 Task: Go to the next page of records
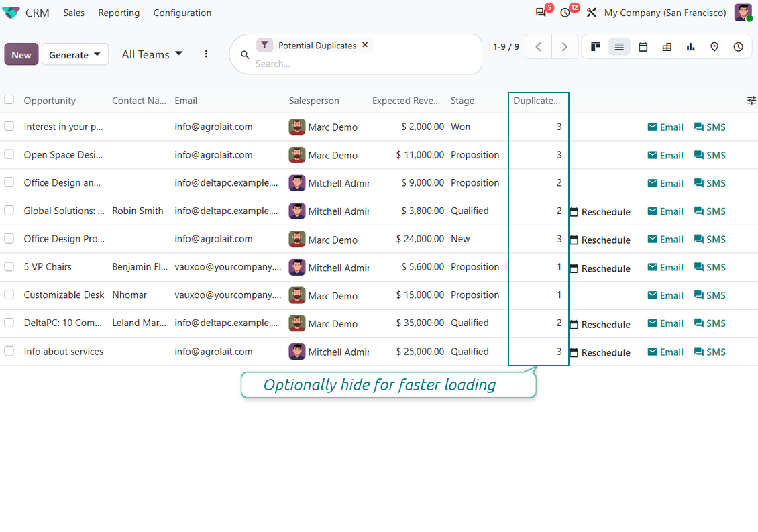click(565, 47)
